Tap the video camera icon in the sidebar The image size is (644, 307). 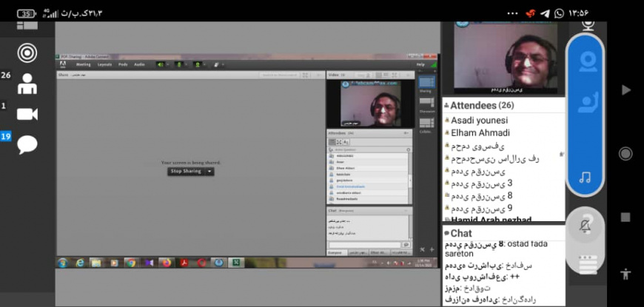pos(27,113)
